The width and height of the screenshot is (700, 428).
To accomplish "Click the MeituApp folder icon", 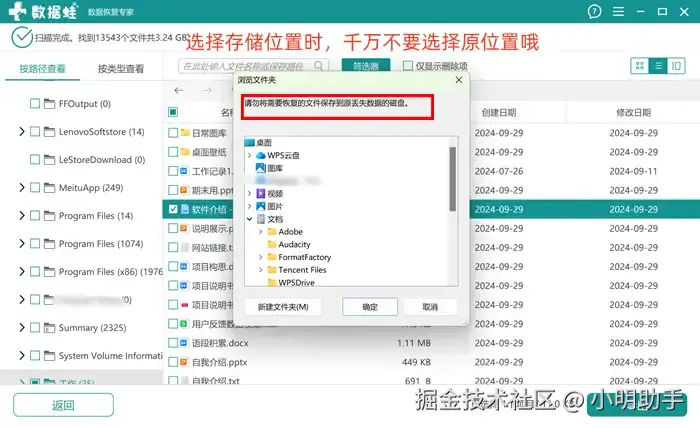I will coord(50,188).
